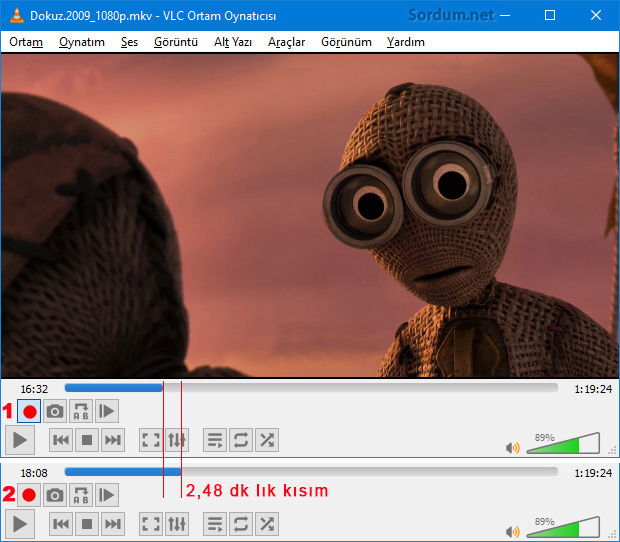Take a snapshot using the 18:08 bar camera icon
This screenshot has height=542, width=620.
click(x=55, y=495)
